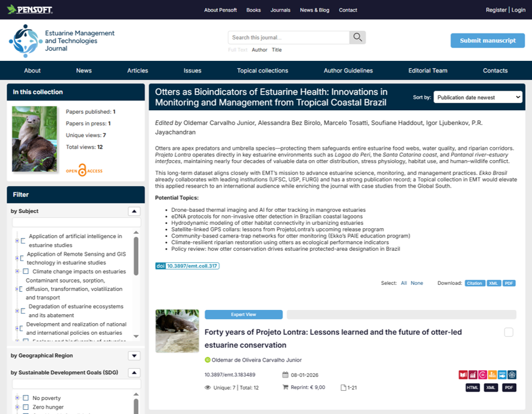Check Contaminant sources, sorption subject

(21, 289)
